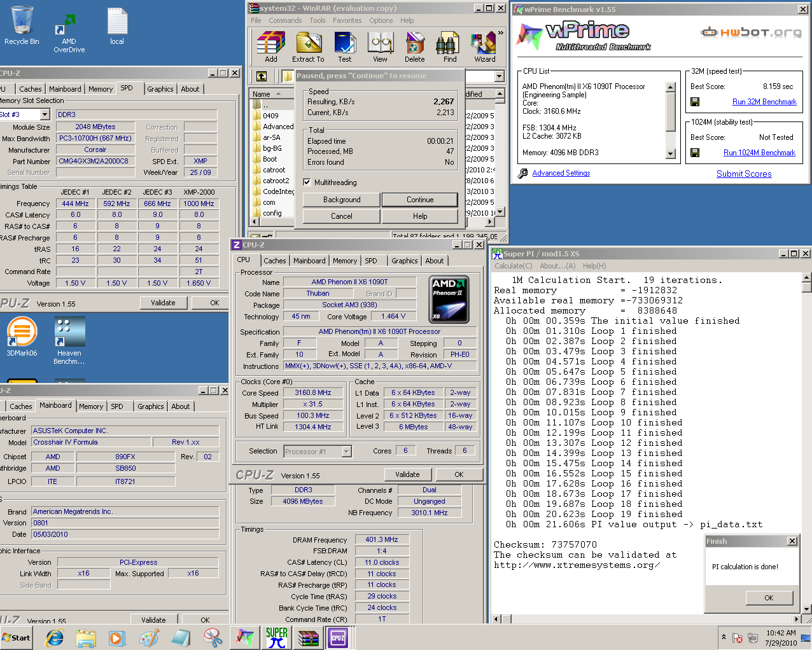
Task: Open Paint from the taskbar
Action: click(149, 638)
